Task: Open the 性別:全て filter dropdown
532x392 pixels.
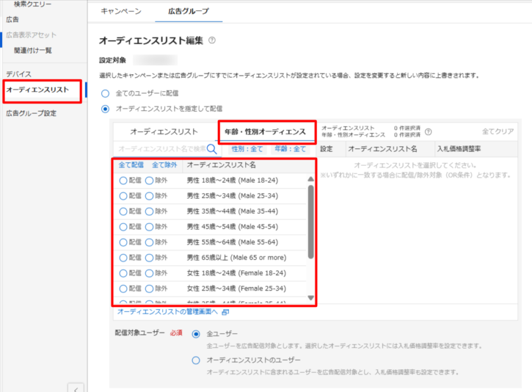Action: tap(246, 149)
